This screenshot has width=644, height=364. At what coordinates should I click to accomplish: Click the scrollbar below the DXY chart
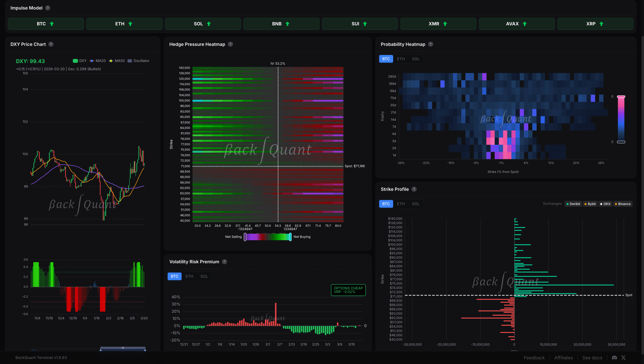tap(123, 348)
